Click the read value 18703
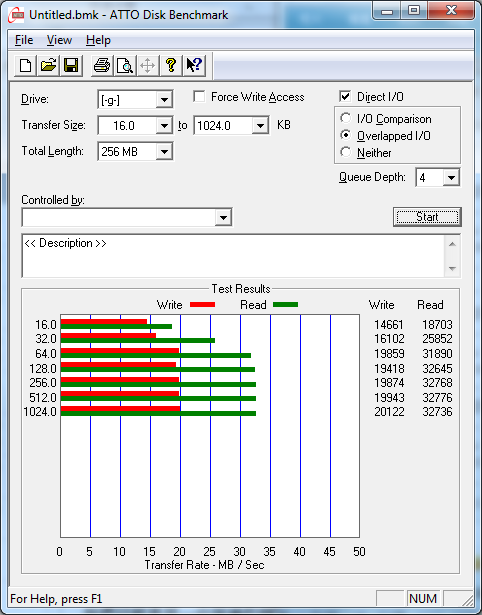The height and width of the screenshot is (615, 482). 437,325
